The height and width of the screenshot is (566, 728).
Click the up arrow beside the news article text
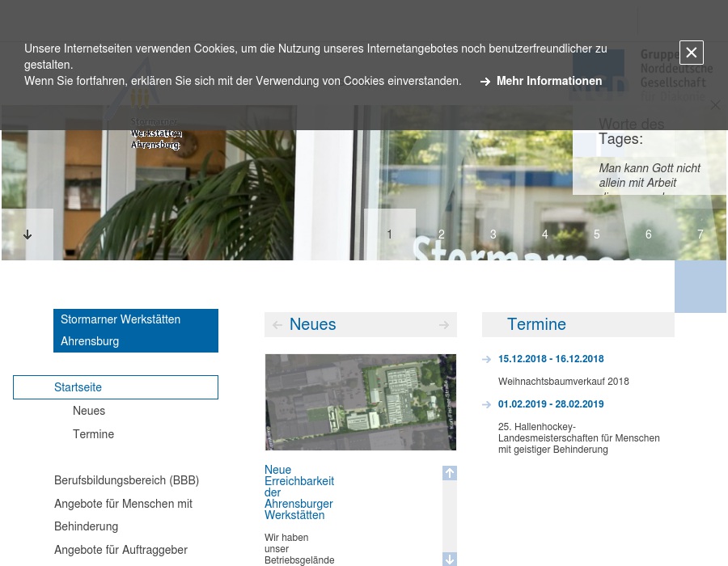pyautogui.click(x=450, y=473)
